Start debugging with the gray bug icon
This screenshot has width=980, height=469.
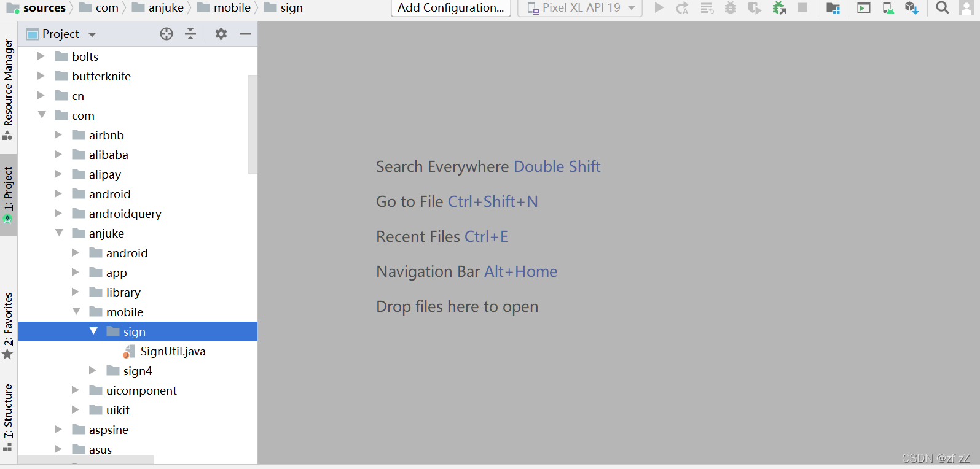coord(731,8)
